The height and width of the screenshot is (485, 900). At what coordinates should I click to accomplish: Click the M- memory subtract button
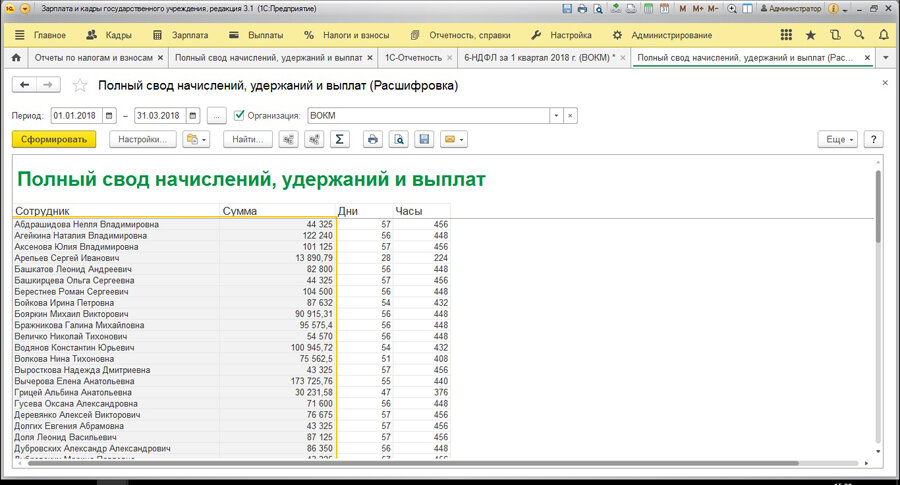(x=712, y=9)
